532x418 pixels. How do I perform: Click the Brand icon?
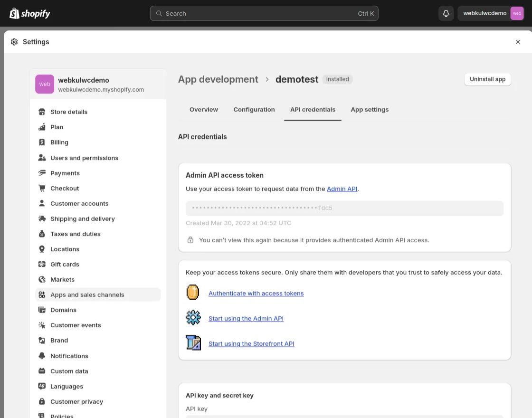tap(42, 340)
